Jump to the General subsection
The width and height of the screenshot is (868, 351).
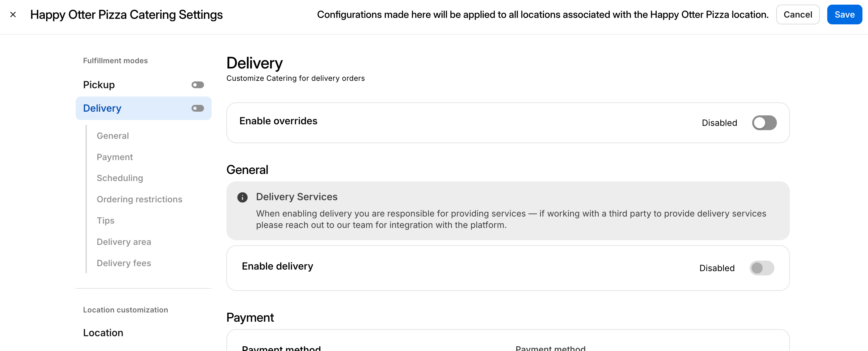point(112,136)
